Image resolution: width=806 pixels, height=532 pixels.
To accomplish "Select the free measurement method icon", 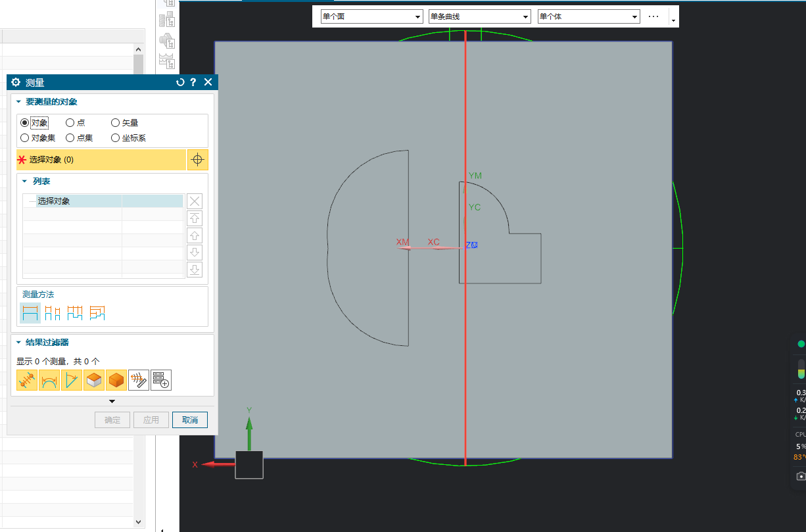I will 30,312.
